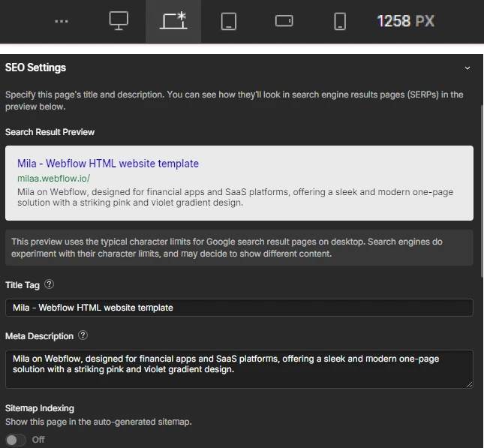Switch to mobile portrait breakpoint

point(340,21)
